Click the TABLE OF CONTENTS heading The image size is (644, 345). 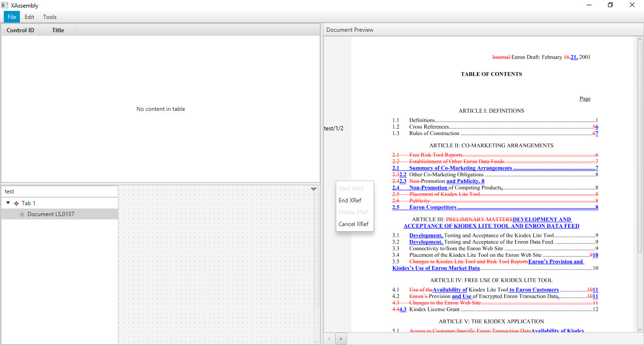pos(492,74)
